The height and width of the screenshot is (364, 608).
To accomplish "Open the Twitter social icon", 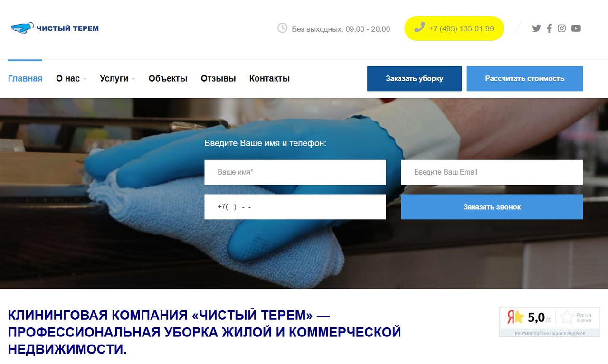I will pos(536,28).
